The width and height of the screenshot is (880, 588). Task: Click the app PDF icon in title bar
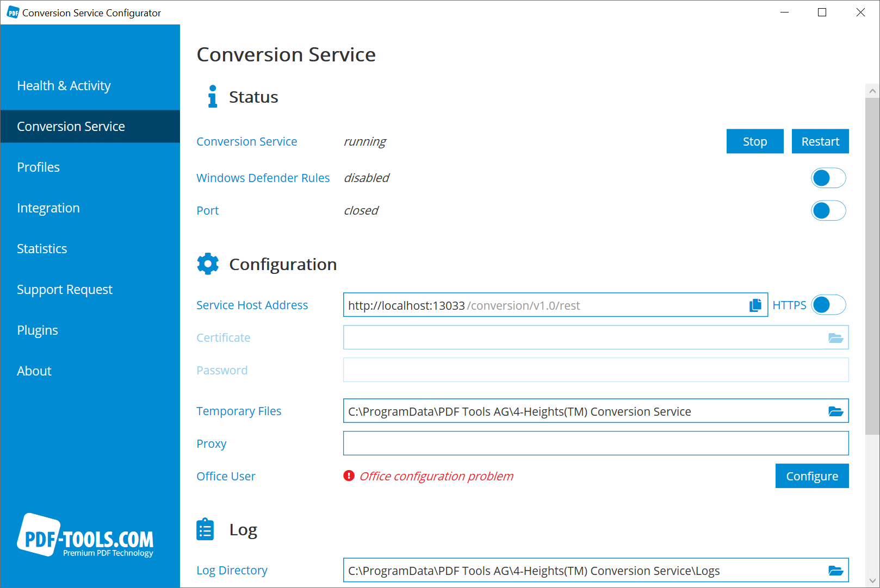[x=13, y=12]
